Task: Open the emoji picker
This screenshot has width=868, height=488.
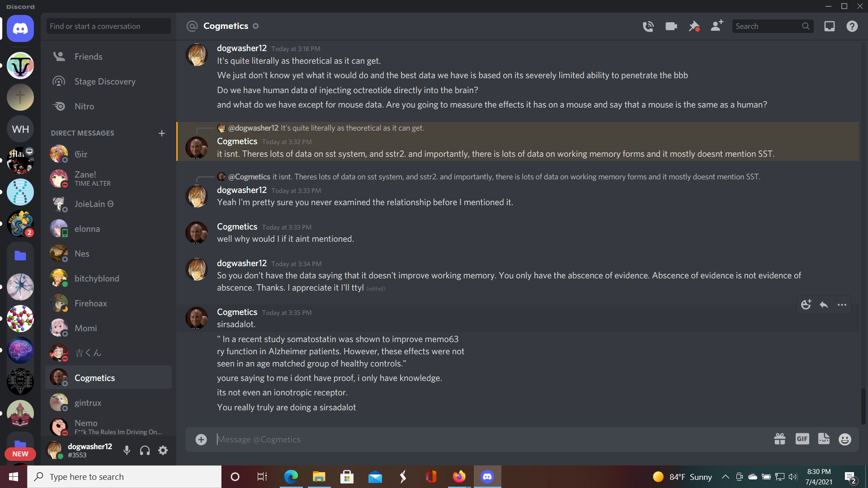Action: click(x=844, y=439)
